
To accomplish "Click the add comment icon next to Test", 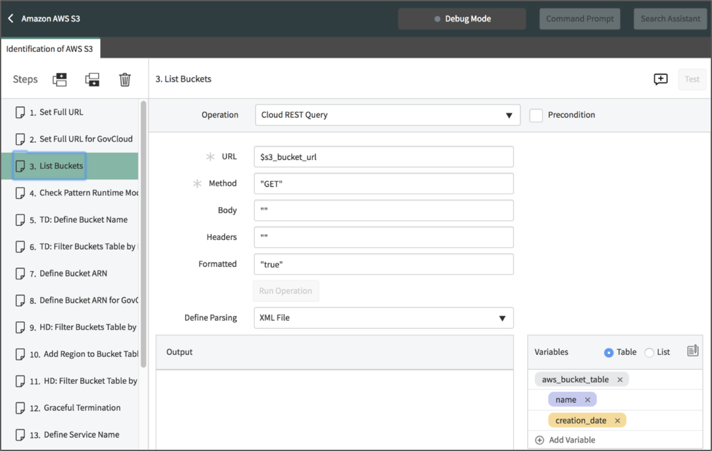I will coord(661,79).
